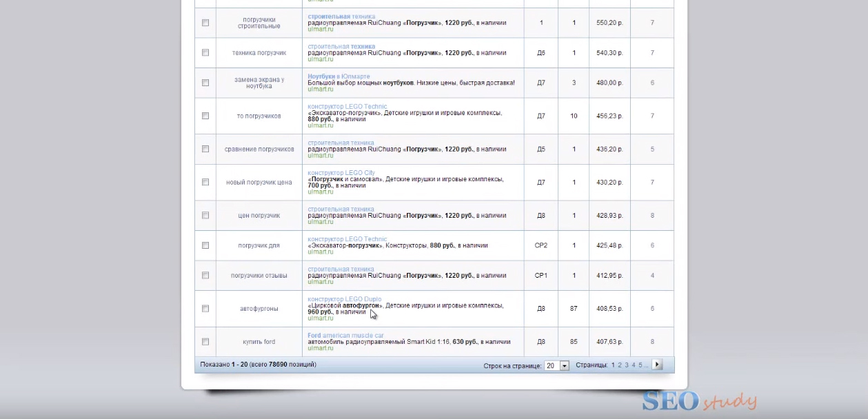Click the SEO study logo

point(699,401)
